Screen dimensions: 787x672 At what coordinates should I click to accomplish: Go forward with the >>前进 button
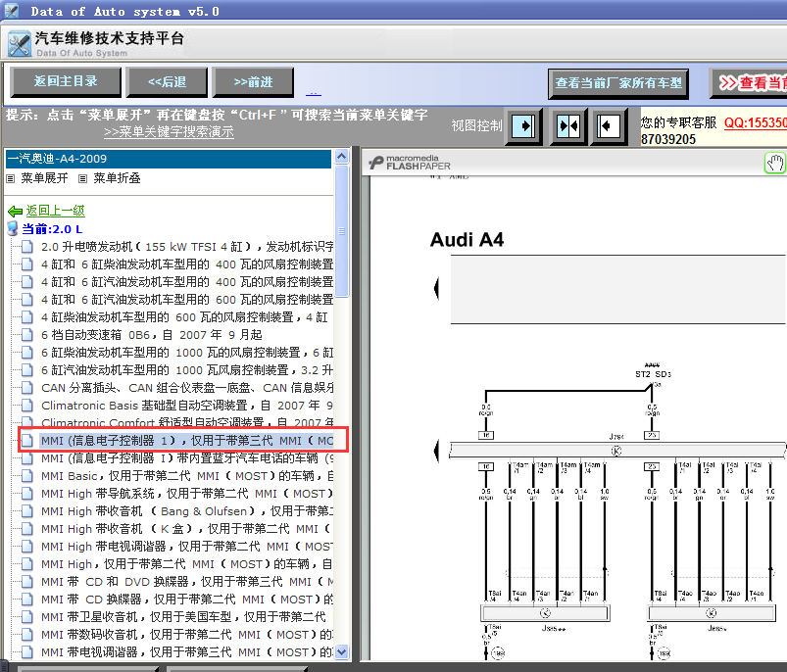(253, 81)
